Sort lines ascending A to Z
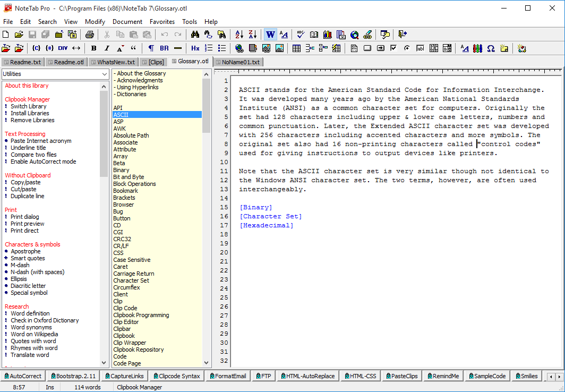Viewport: 565px width, 392px height. [238, 34]
